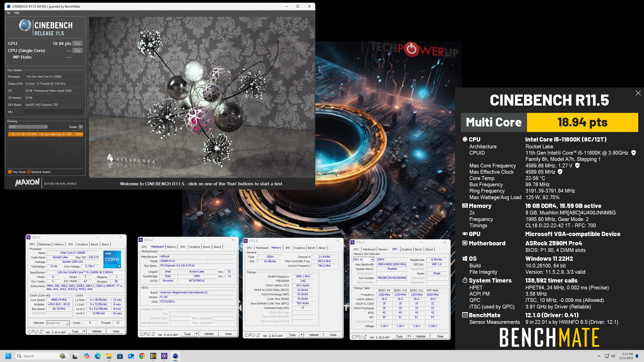Viewport: 644px width, 362px height.
Task: Click the MAXON logo in Cinebench
Action: [27, 182]
